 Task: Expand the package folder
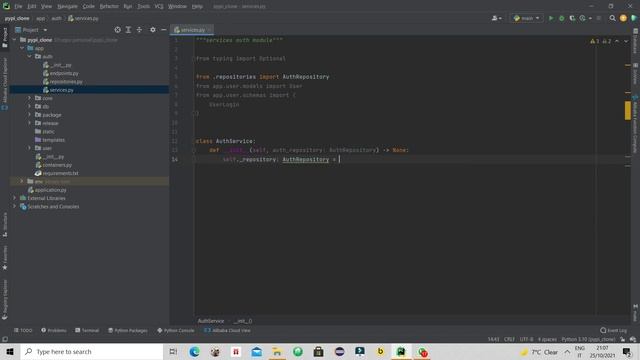coord(29,115)
